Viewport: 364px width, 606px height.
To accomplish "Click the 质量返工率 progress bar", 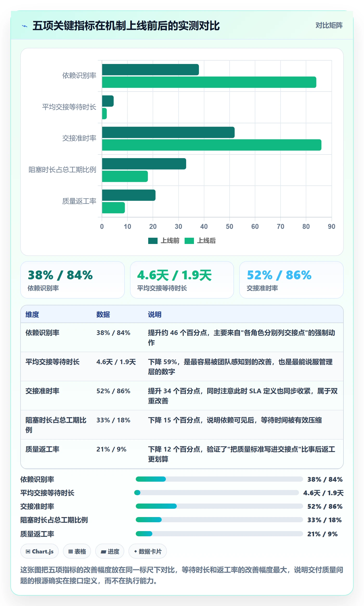I will click(219, 534).
